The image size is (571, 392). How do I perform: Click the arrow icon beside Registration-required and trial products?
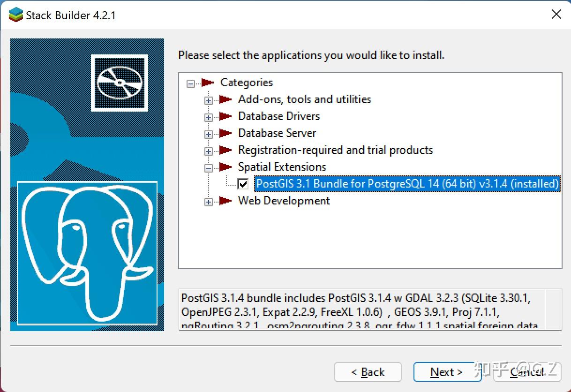coord(225,150)
